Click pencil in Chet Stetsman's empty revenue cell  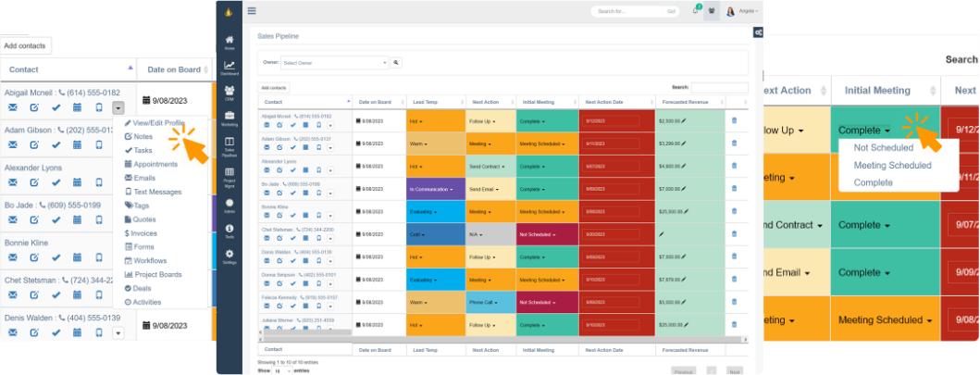click(662, 234)
